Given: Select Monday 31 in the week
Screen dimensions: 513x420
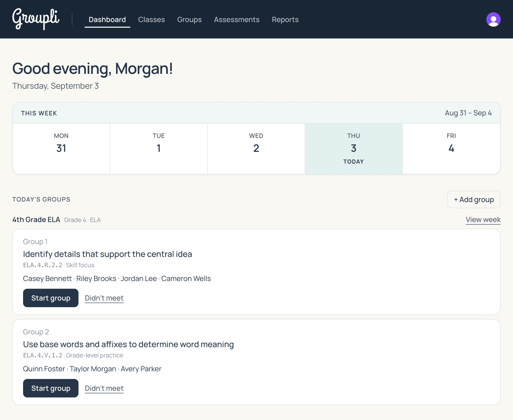Looking at the screenshot, I should pyautogui.click(x=61, y=149).
